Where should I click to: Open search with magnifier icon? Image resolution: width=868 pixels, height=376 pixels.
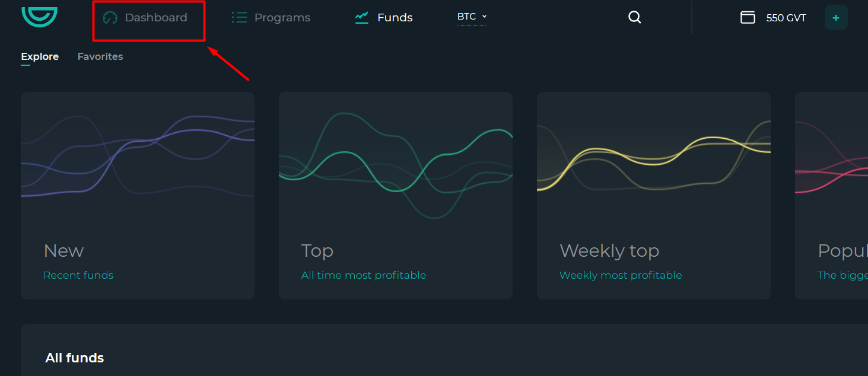pos(635,17)
